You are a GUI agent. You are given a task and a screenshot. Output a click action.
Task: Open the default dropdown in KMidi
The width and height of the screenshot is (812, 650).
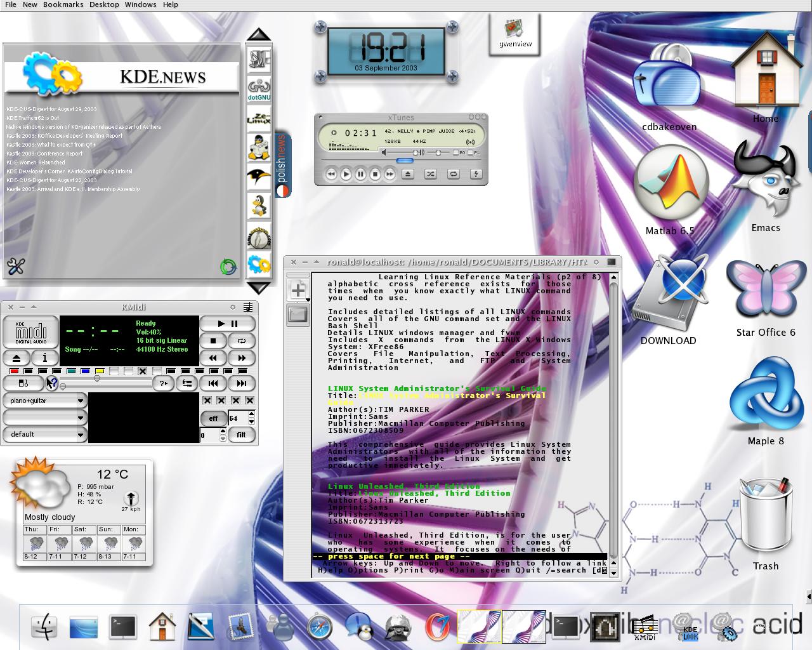[44, 434]
